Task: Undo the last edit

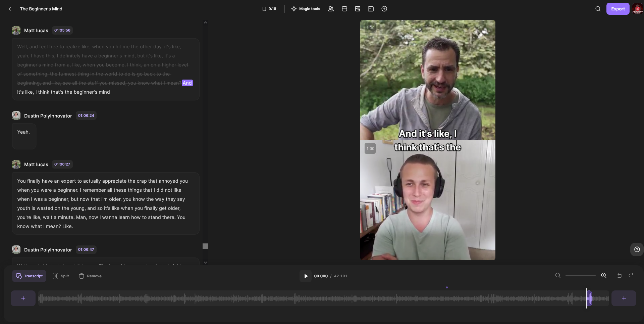Action: (x=620, y=276)
